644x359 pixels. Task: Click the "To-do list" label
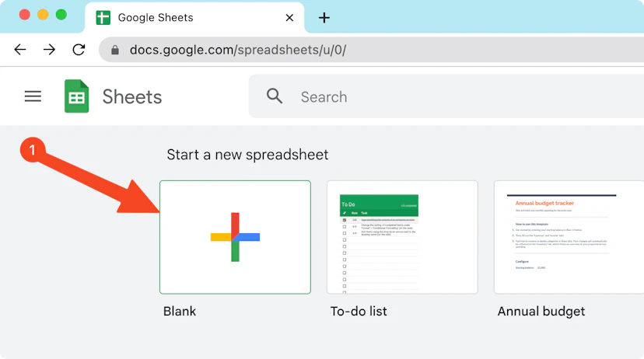point(359,311)
